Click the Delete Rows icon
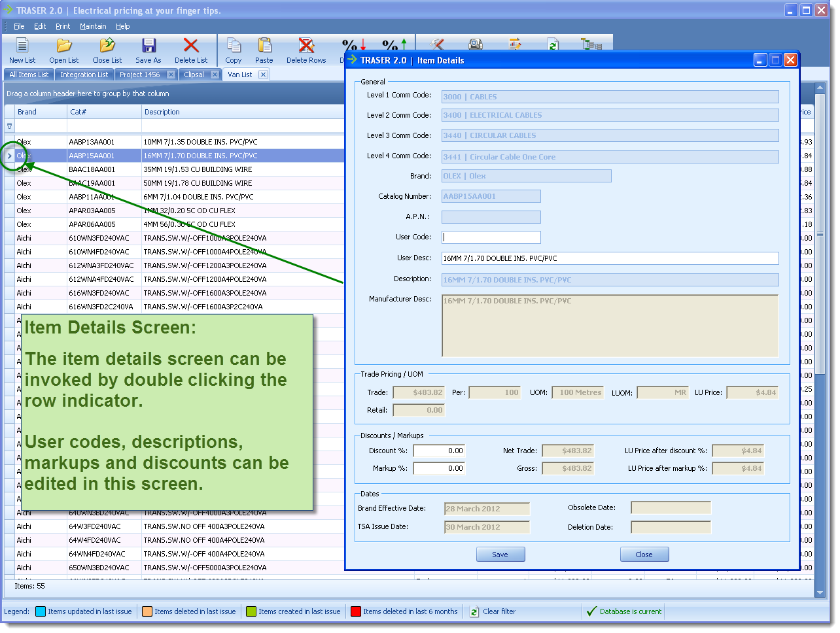The image size is (840, 633). pyautogui.click(x=306, y=46)
